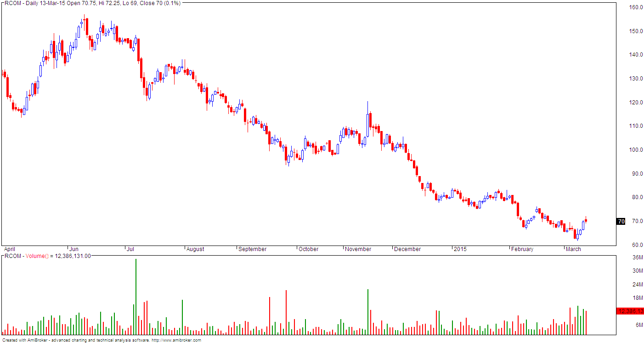Click the tall green volume bar in mid-November
This screenshot has height=343, width=644.
(368, 312)
